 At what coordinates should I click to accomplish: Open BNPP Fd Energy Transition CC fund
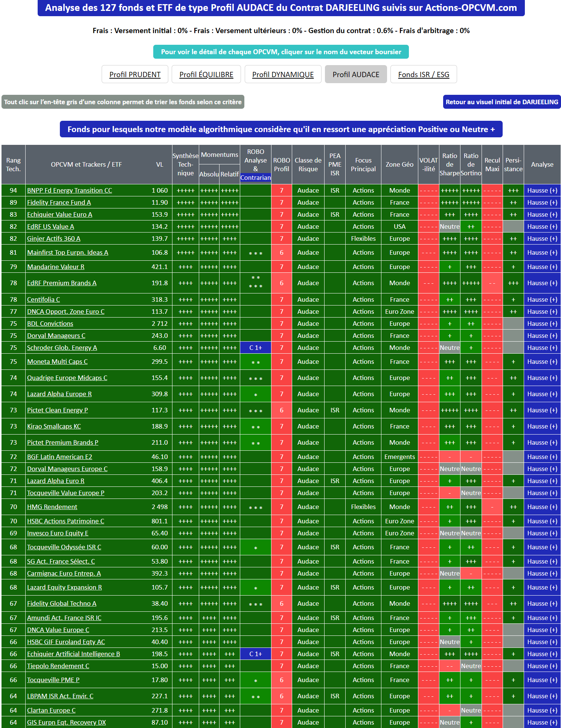pyautogui.click(x=70, y=190)
